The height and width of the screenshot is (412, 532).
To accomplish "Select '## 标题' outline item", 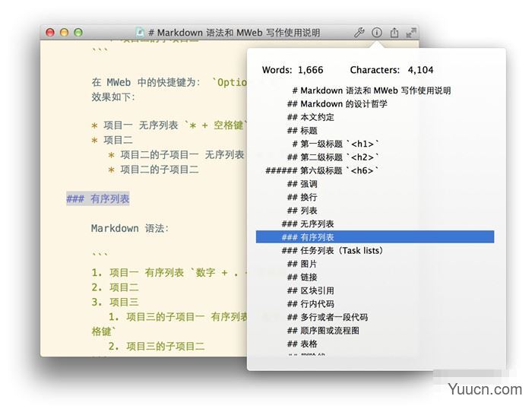I will pyautogui.click(x=302, y=131).
